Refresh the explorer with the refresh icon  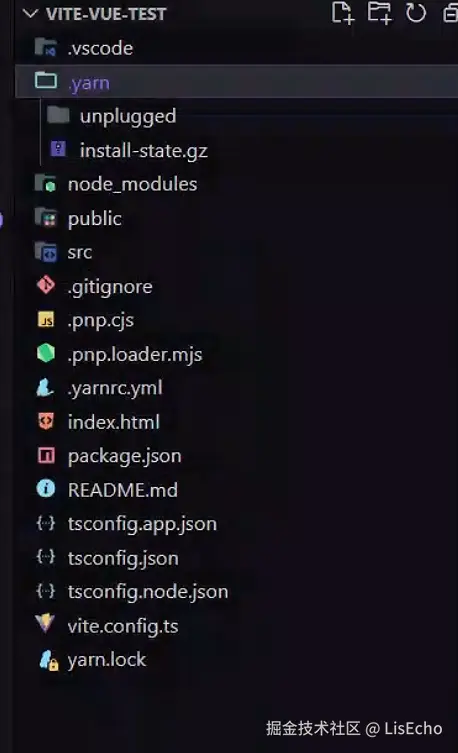point(416,13)
